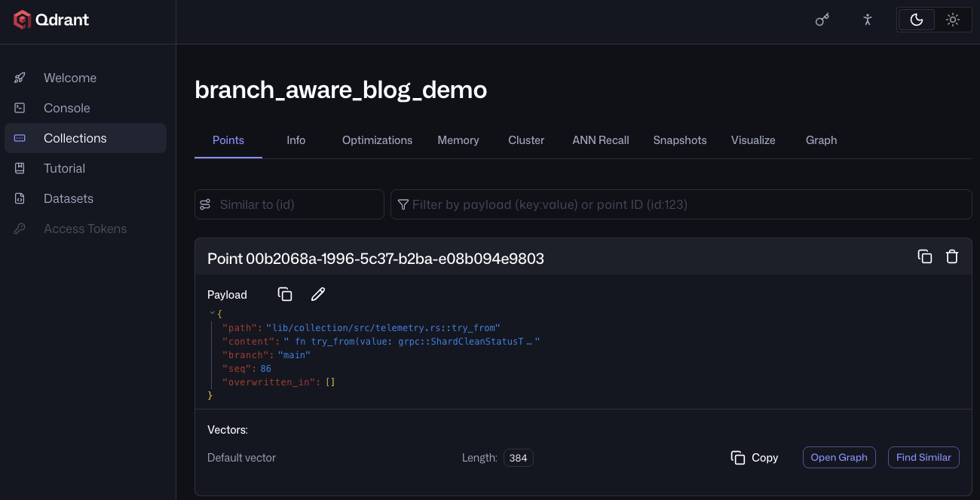Copy the payload JSON icon
The image size is (980, 500).
pos(285,294)
